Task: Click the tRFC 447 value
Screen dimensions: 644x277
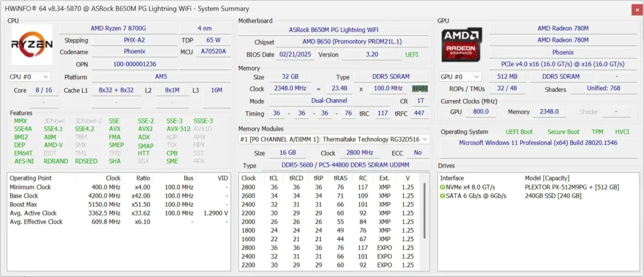Action: [x=419, y=113]
